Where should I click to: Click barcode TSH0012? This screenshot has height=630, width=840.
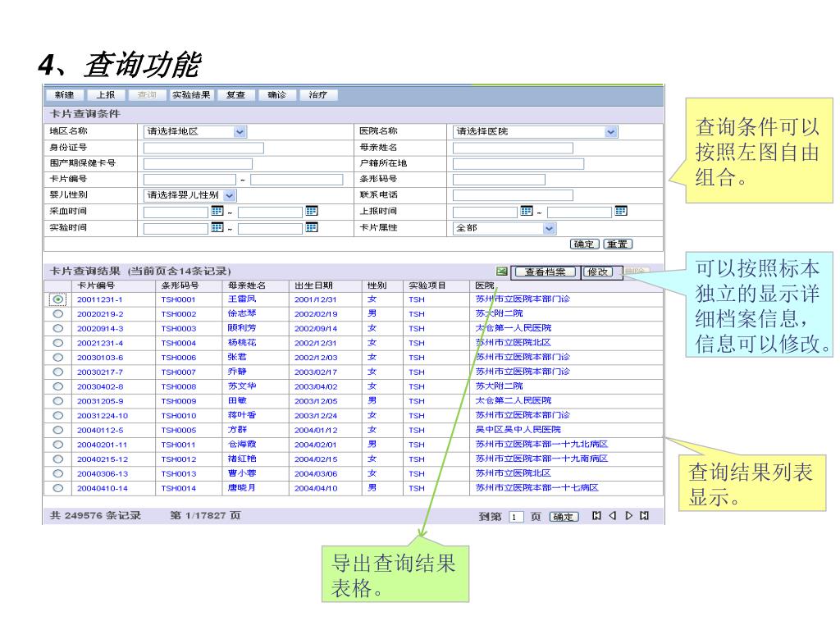point(178,459)
